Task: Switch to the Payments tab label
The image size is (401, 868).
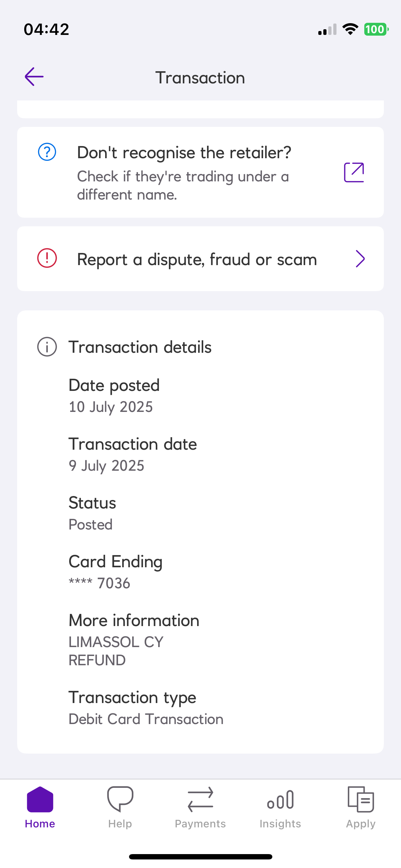Action: click(200, 824)
